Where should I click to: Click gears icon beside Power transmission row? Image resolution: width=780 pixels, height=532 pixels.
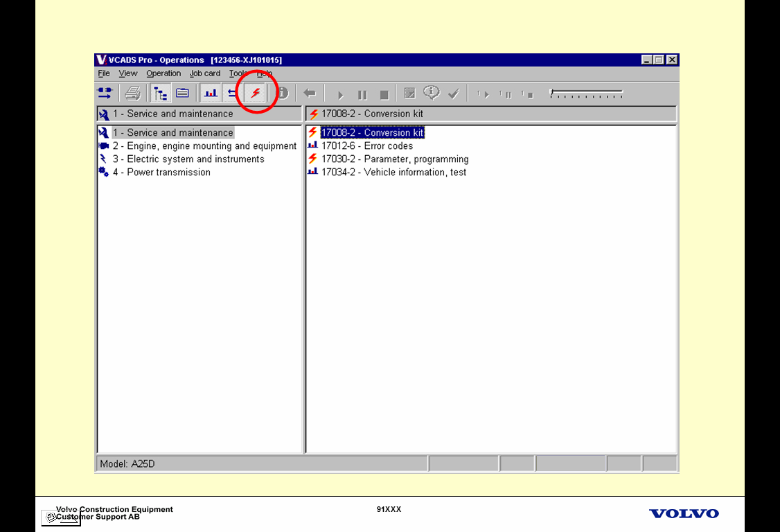pyautogui.click(x=103, y=172)
